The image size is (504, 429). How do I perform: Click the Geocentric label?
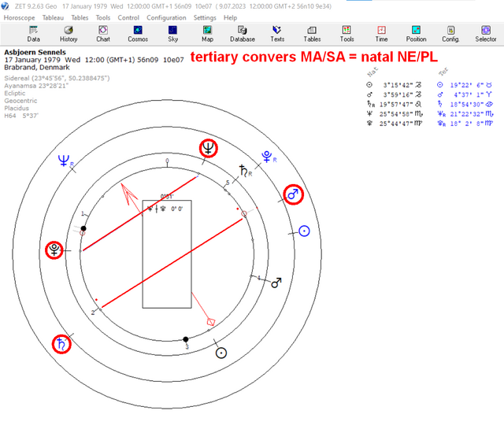[20, 101]
